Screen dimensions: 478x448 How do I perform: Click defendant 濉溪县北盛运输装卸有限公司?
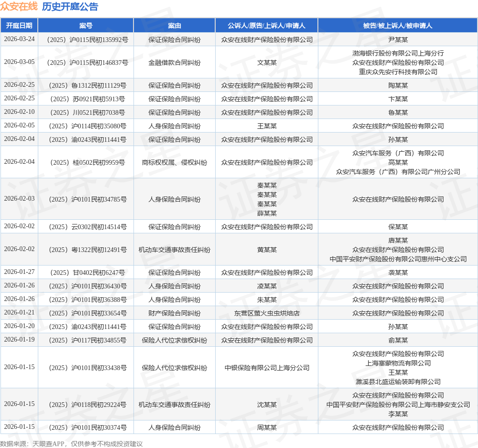pyautogui.click(x=398, y=382)
